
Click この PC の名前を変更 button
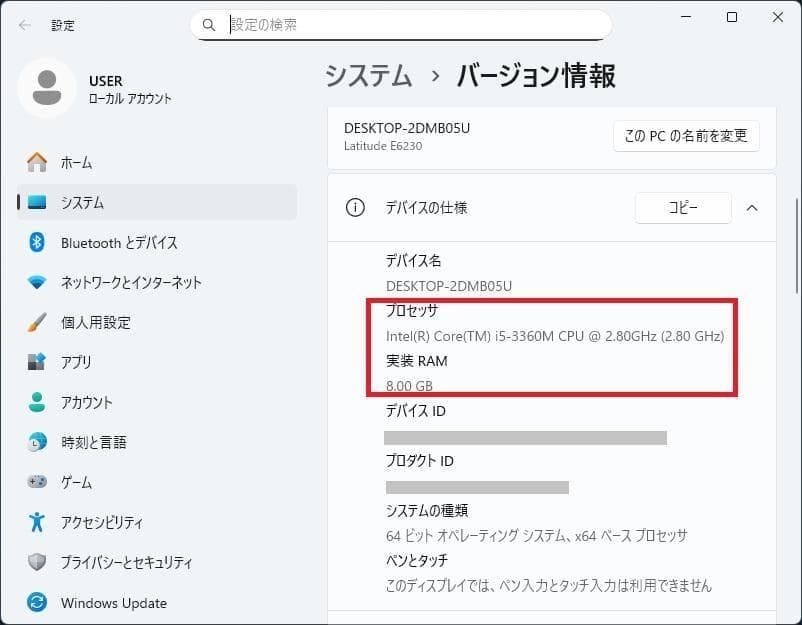(x=686, y=136)
